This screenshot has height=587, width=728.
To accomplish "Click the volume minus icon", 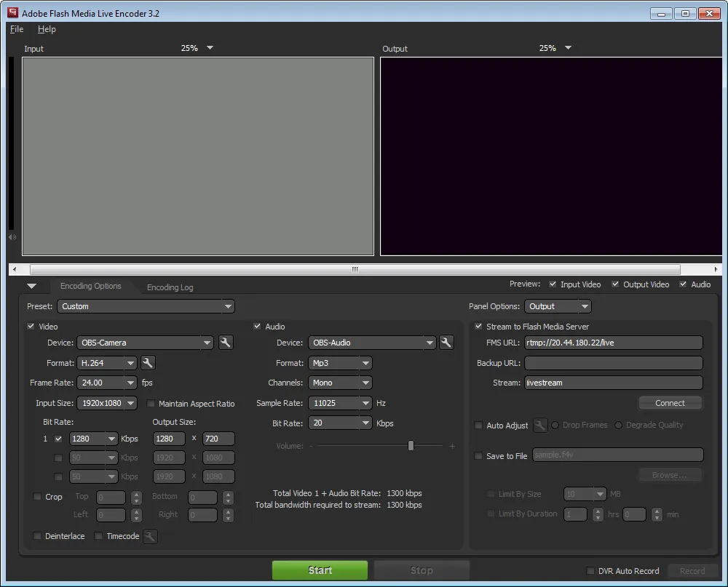I will coord(311,447).
